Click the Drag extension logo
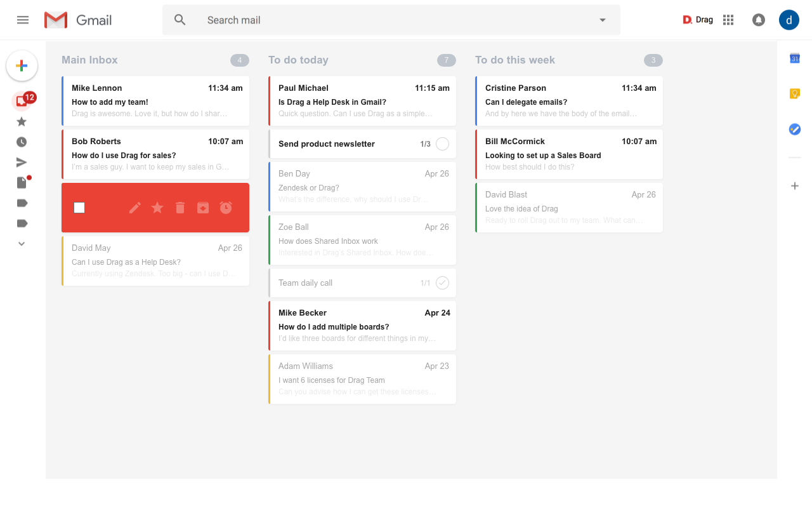The image size is (812, 508). [698, 20]
